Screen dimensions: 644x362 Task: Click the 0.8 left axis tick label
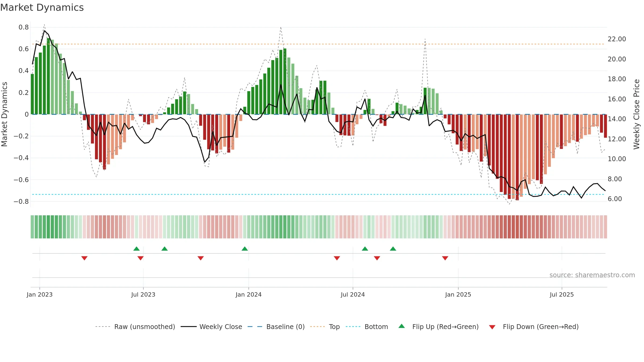coord(24,27)
